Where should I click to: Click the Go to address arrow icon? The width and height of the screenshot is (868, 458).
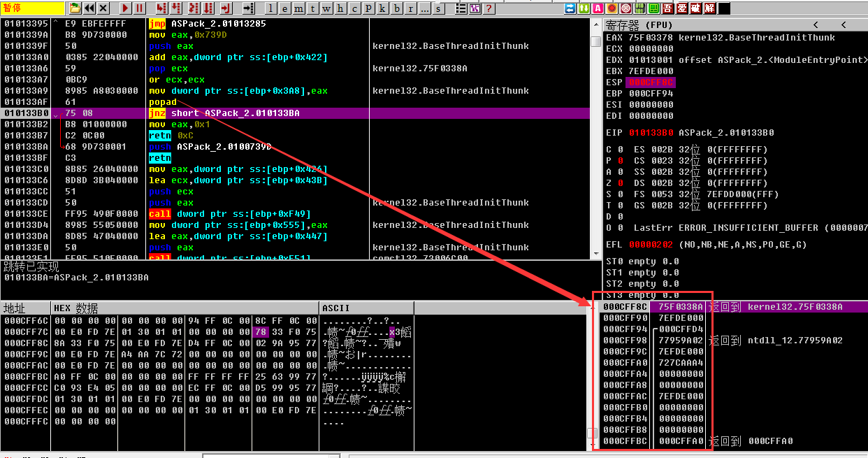pyautogui.click(x=248, y=8)
